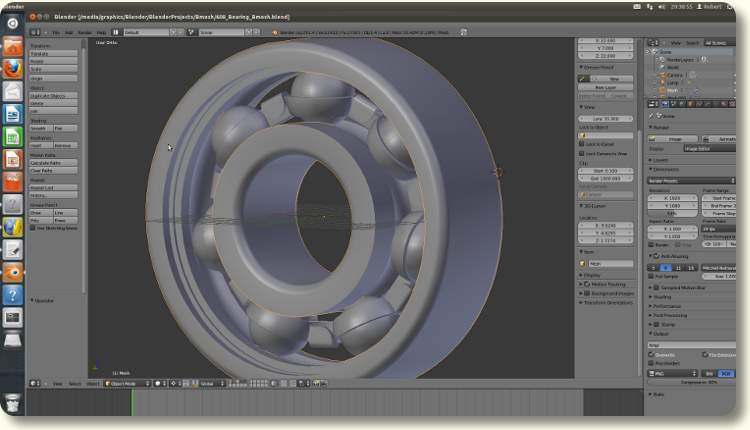Enable Use Sketching Sessions checkbox
This screenshot has height=430, width=750.
(32, 228)
